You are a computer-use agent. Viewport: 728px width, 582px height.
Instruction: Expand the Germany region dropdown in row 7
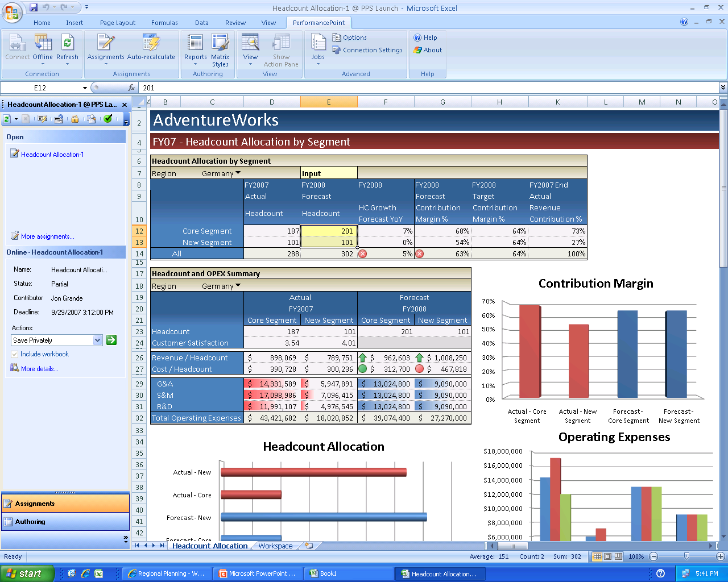coord(238,173)
